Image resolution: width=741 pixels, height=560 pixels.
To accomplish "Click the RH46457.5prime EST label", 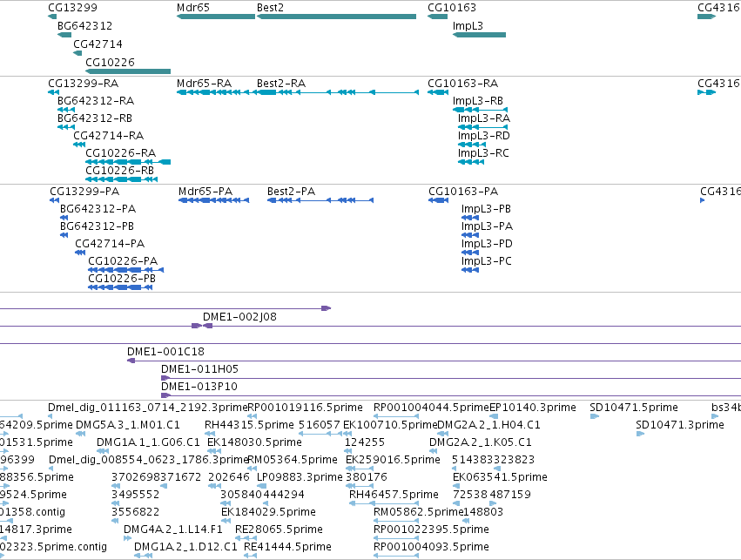I will (394, 496).
